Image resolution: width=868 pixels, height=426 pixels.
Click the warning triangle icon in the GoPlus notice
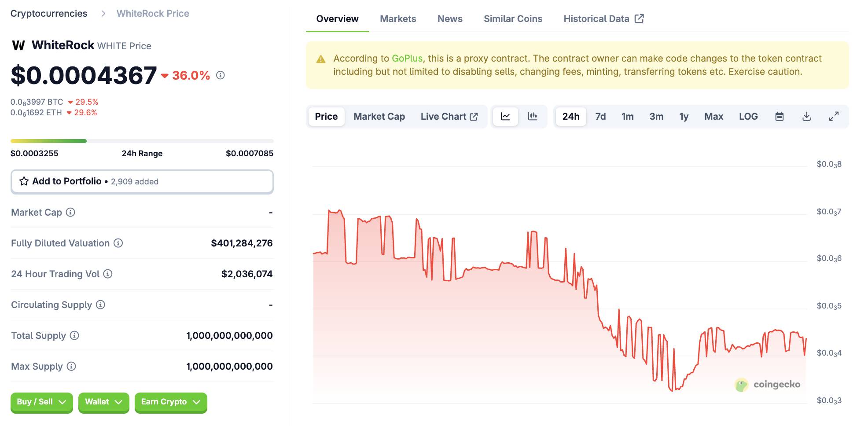click(321, 59)
